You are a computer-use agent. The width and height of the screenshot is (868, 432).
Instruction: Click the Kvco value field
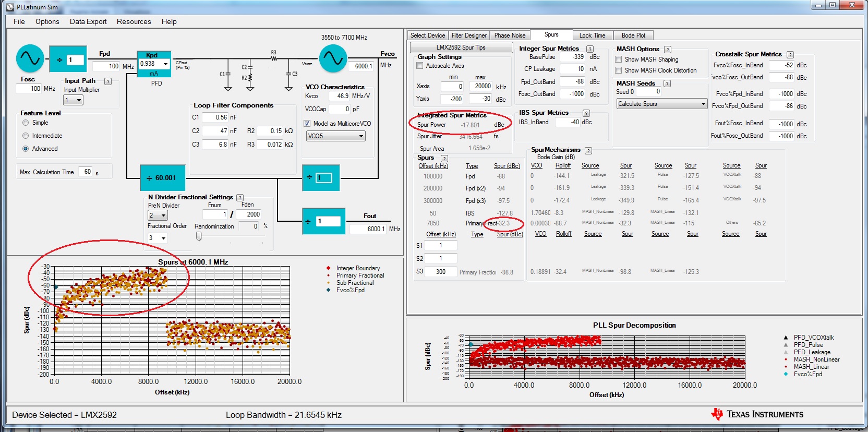pyautogui.click(x=339, y=96)
